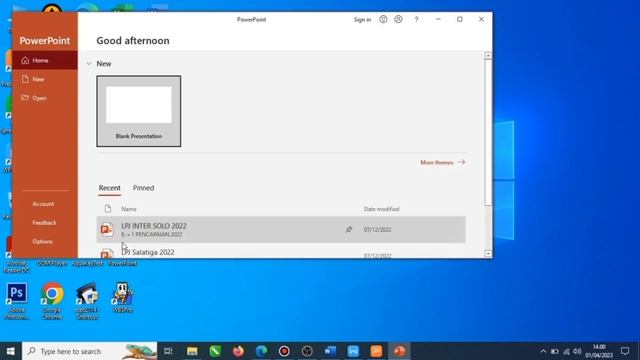Launch Firefox from taskbar
The width and height of the screenshot is (640, 360).
238,351
